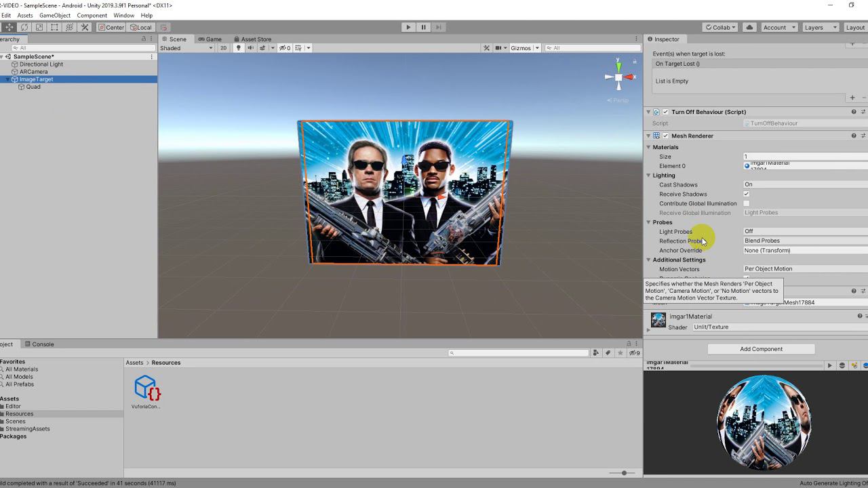Open the Assets menu
The height and width of the screenshot is (488, 868).
tap(25, 15)
